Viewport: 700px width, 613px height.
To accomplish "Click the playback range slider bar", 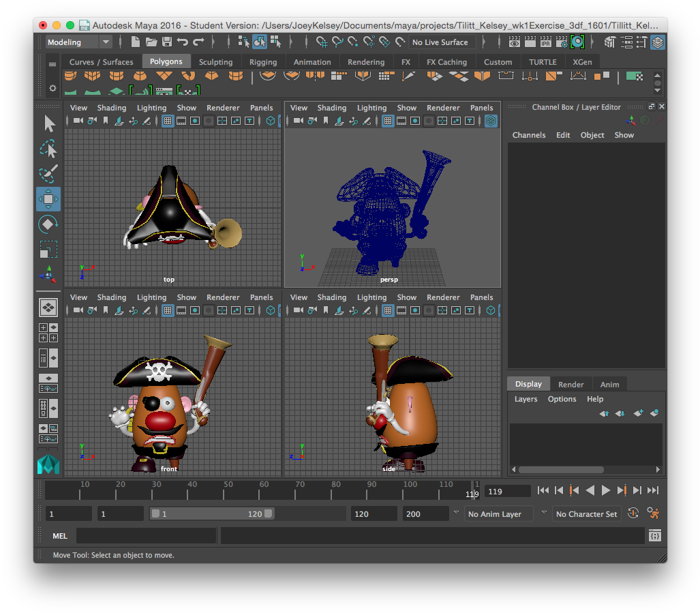I will point(212,514).
